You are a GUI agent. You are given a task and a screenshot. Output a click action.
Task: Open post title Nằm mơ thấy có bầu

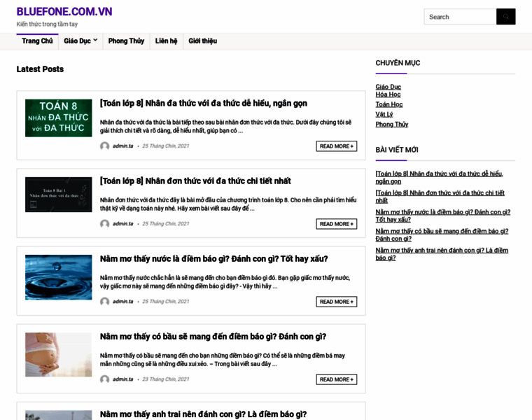click(x=213, y=337)
